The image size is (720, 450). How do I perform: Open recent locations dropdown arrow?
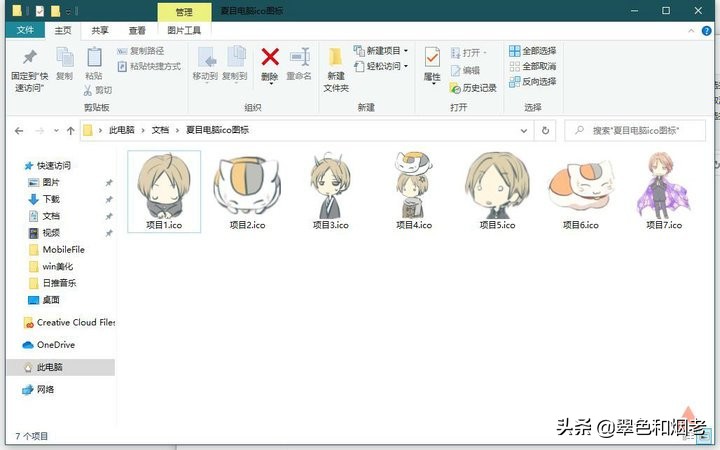[56, 131]
